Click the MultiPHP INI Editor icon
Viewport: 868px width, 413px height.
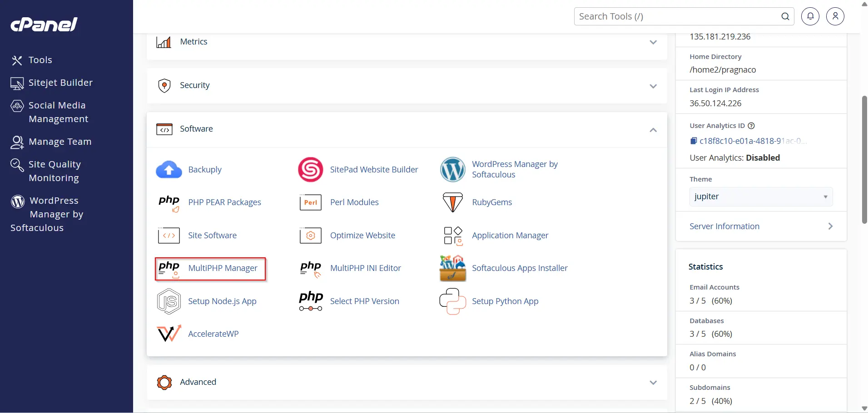[311, 269]
